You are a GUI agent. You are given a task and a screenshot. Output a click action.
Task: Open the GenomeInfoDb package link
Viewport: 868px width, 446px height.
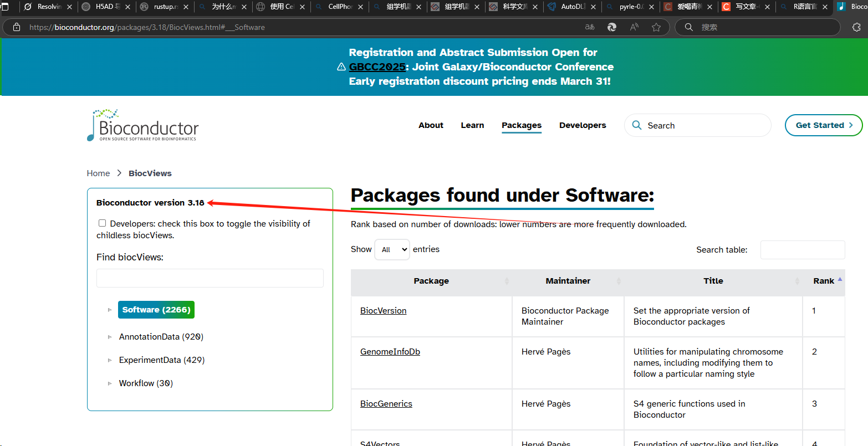390,352
